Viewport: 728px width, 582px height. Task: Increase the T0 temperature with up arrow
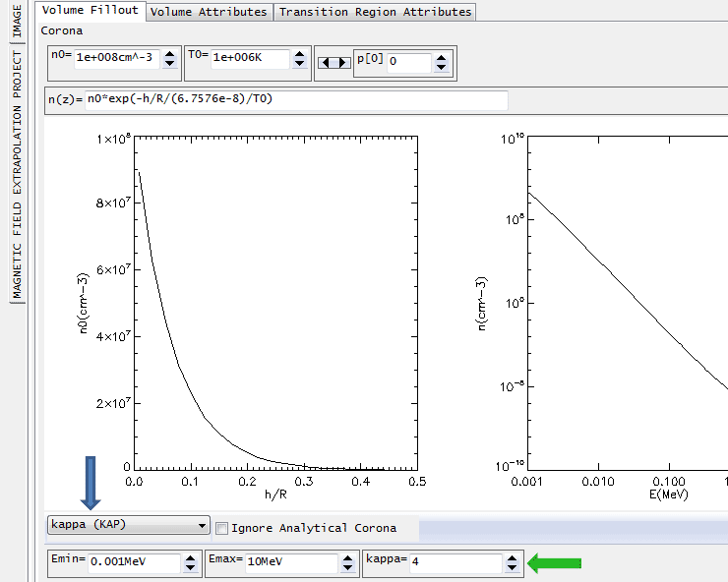300,55
